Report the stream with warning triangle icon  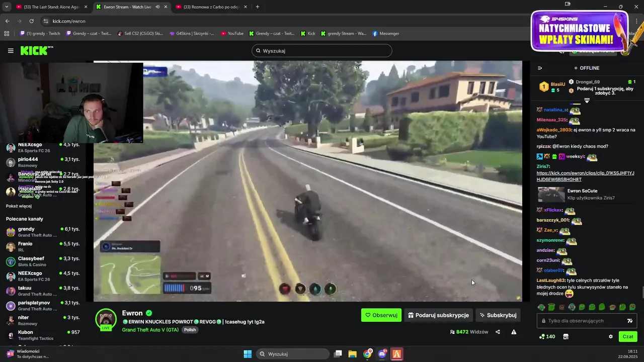(x=514, y=332)
